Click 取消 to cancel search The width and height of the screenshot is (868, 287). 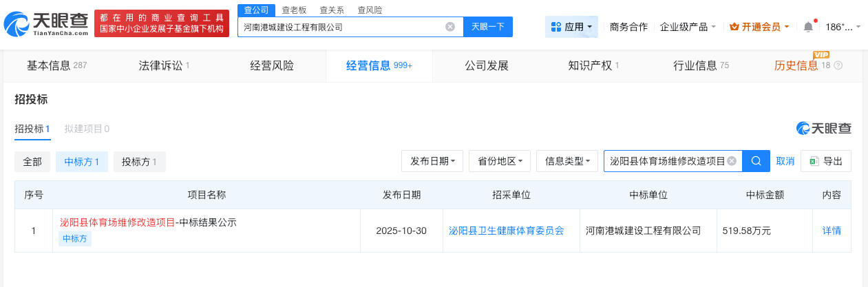785,161
